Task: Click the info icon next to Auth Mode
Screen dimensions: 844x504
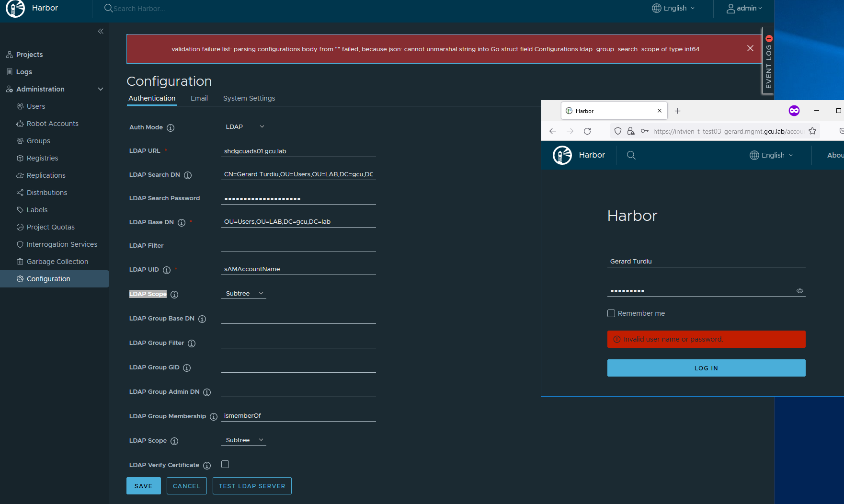Action: click(x=171, y=128)
